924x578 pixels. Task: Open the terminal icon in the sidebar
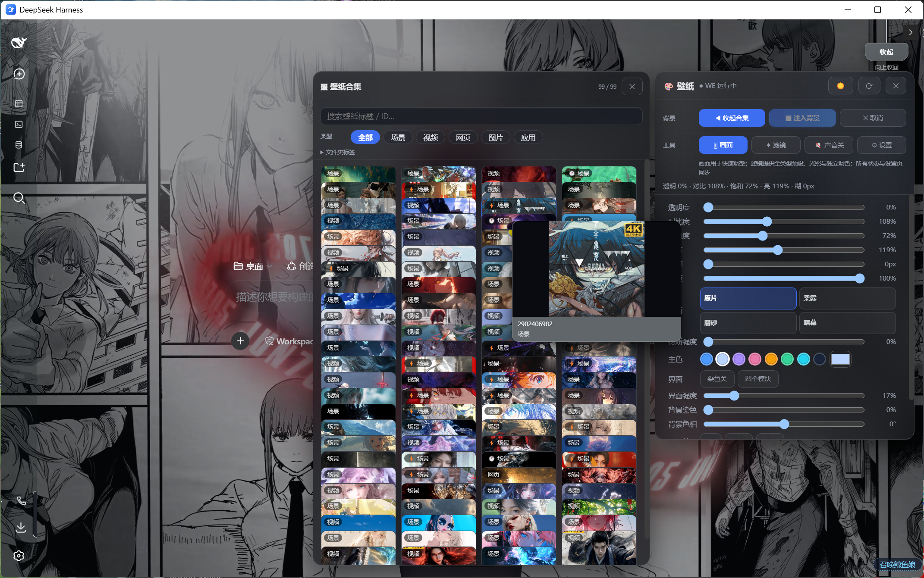[x=19, y=125]
